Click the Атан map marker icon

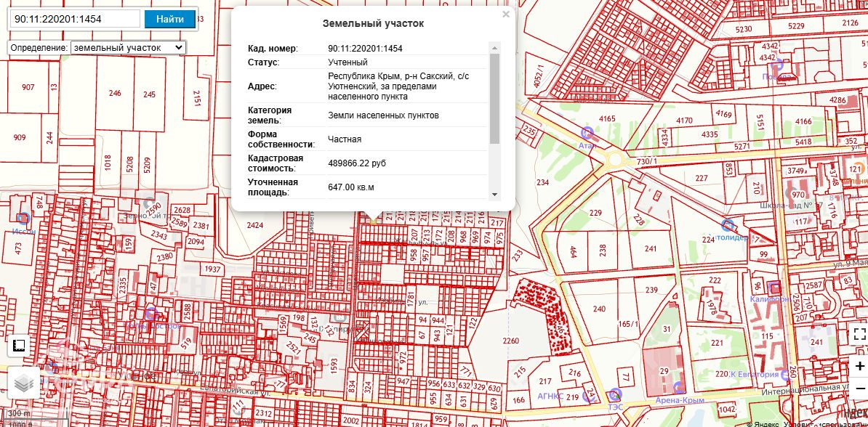click(x=587, y=133)
